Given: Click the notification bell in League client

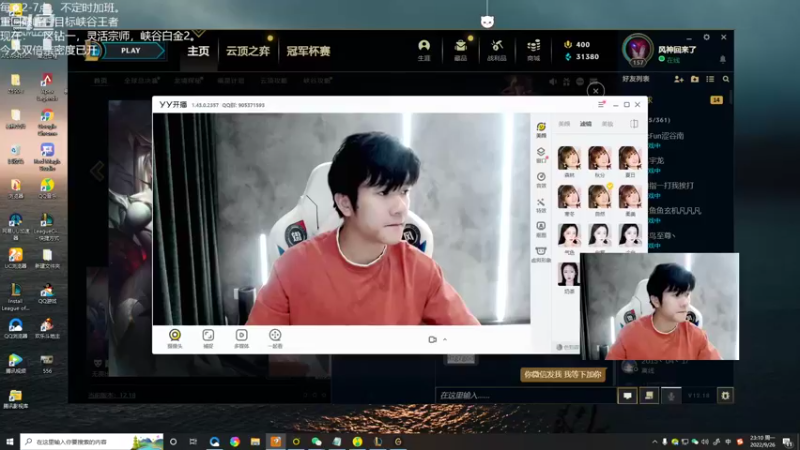Looking at the screenshot, I should click(722, 60).
